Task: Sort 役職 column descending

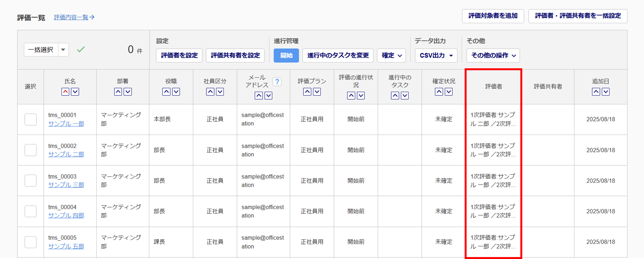Action: [176, 92]
